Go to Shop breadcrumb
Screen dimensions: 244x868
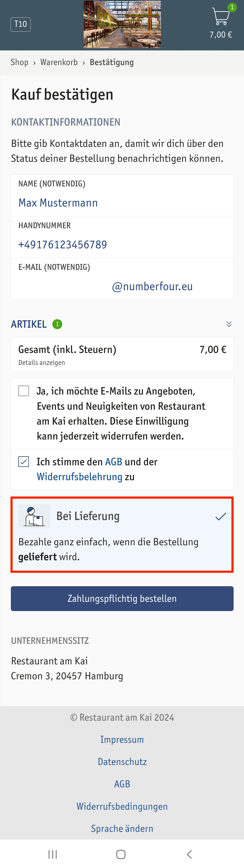coord(20,62)
